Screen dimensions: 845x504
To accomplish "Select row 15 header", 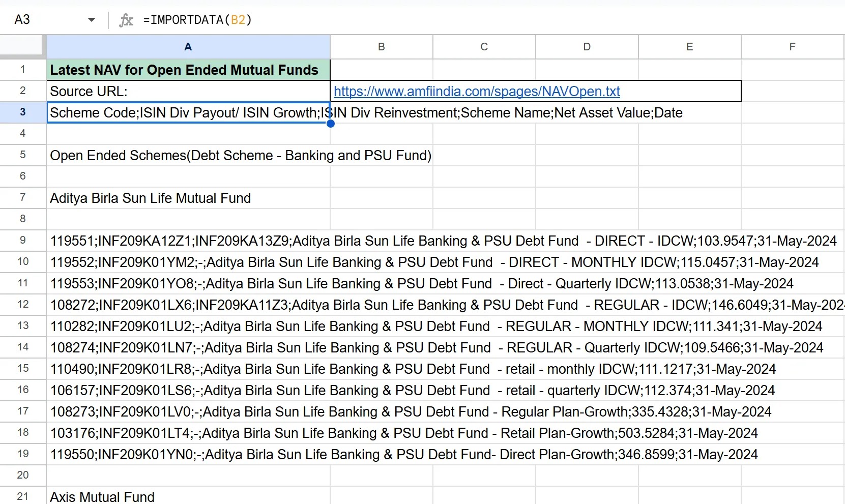I will 23,369.
